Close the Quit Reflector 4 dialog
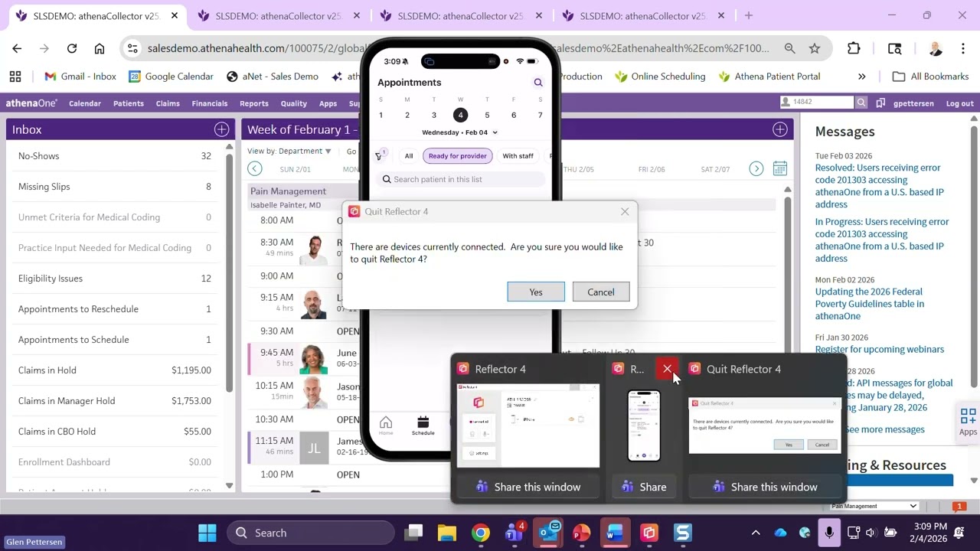This screenshot has height=551, width=980. (x=625, y=211)
